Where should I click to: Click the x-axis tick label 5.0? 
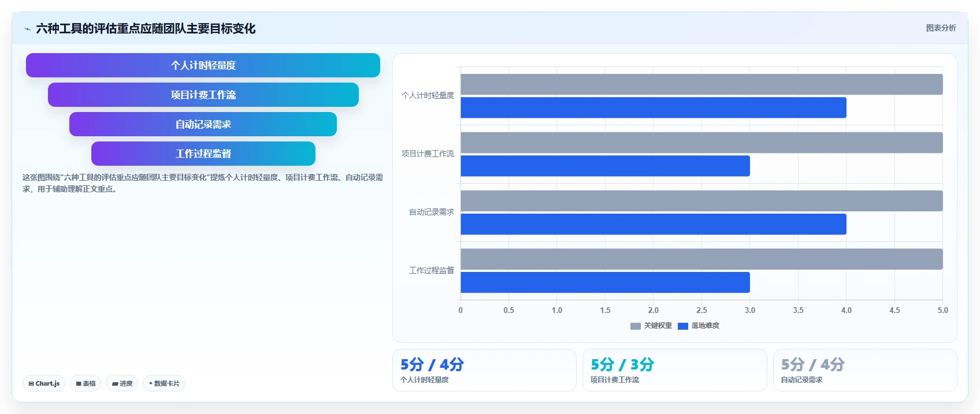[942, 310]
